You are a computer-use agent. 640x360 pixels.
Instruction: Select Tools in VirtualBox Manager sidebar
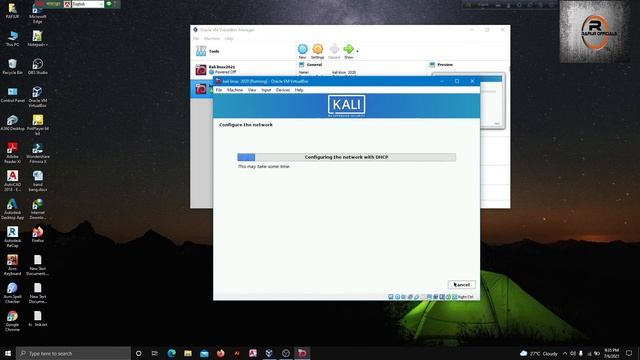coord(243,51)
